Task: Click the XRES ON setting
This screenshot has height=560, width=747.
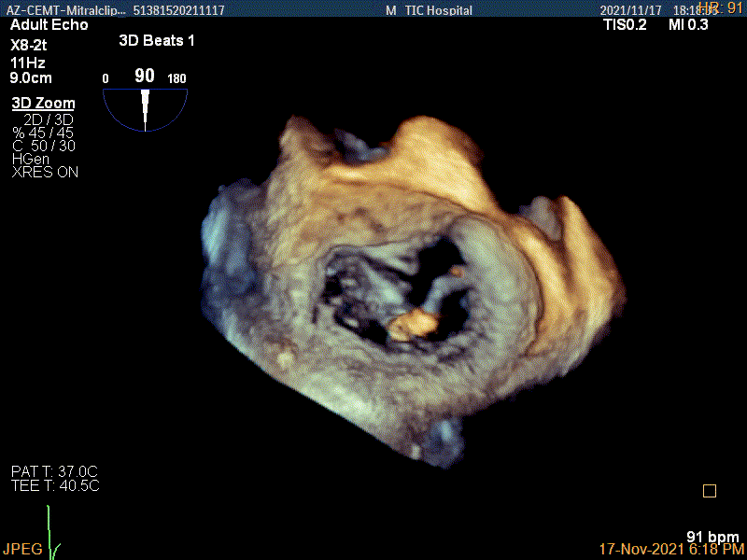Action: point(45,172)
